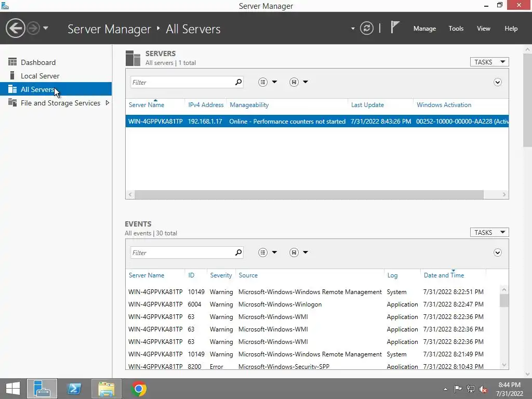The image size is (532, 399).
Task: Click the Events filter input field
Action: click(x=182, y=252)
